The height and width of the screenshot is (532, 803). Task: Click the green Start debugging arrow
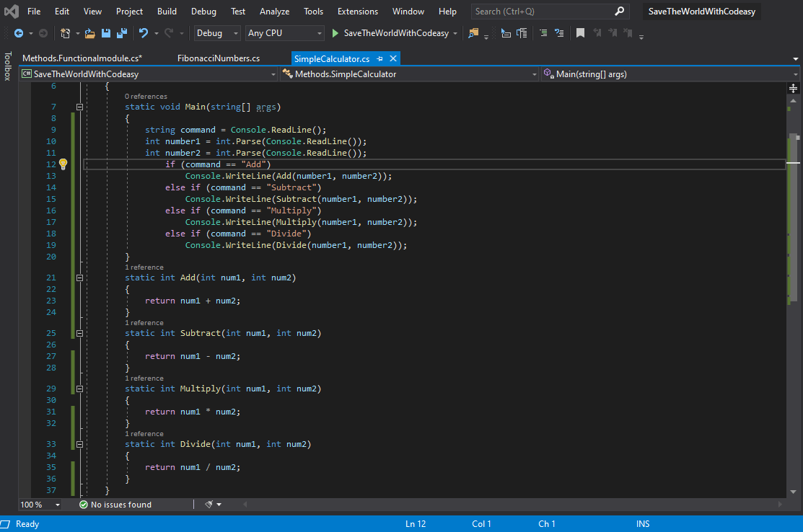click(335, 33)
